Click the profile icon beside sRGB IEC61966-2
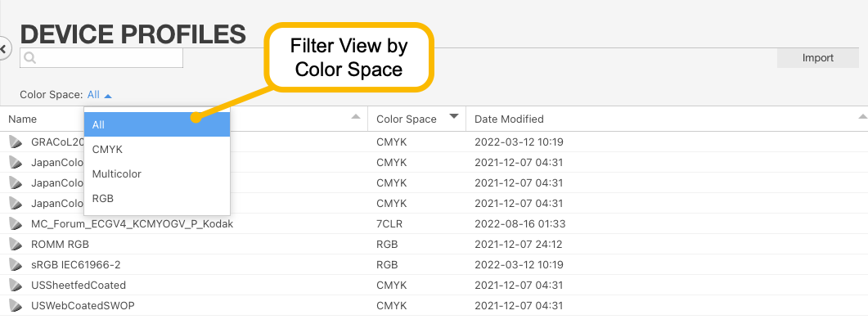The height and width of the screenshot is (324, 868). (16, 265)
